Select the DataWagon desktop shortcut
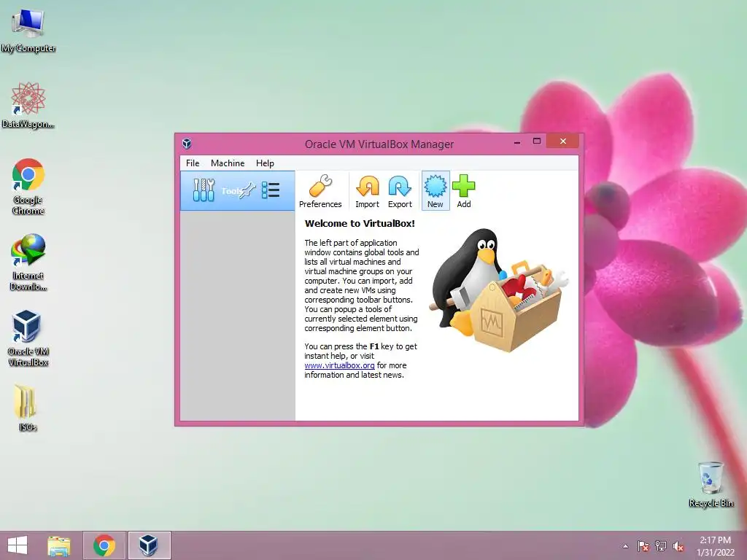This screenshot has height=560, width=747. point(28,105)
